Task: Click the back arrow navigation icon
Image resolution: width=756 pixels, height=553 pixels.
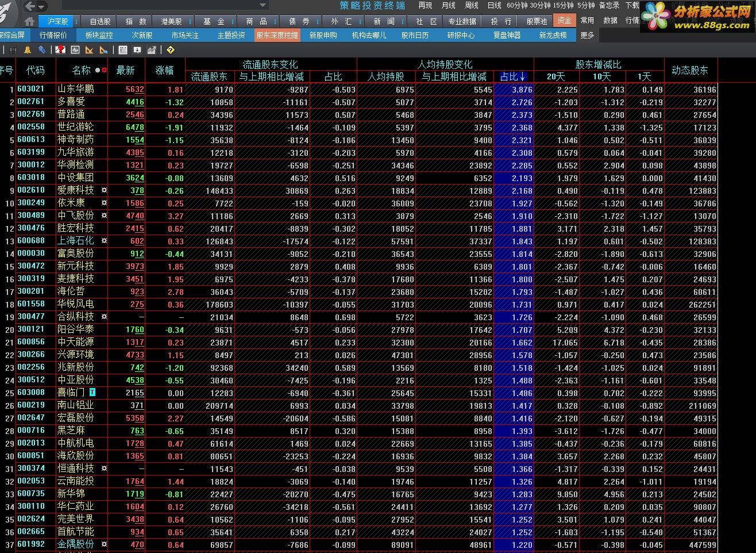Action: (x=30, y=6)
